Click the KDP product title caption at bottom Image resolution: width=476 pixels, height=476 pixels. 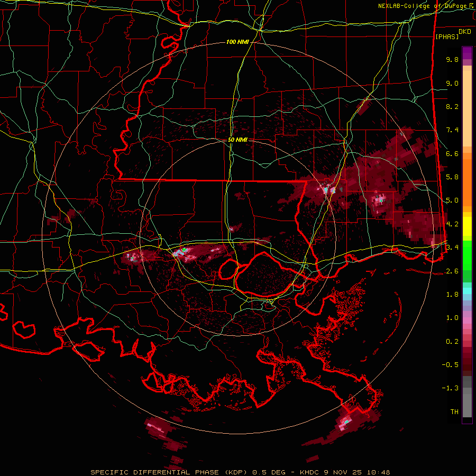click(x=240, y=472)
